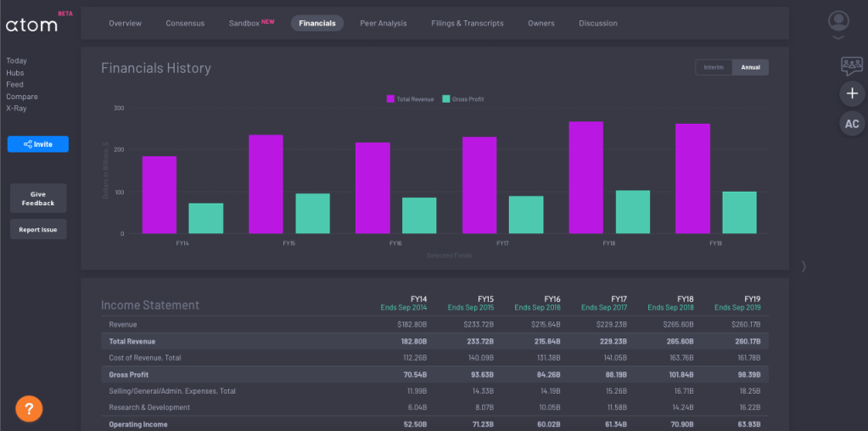Click the atom logo in the sidebar
The width and height of the screenshot is (868, 431).
(32, 25)
